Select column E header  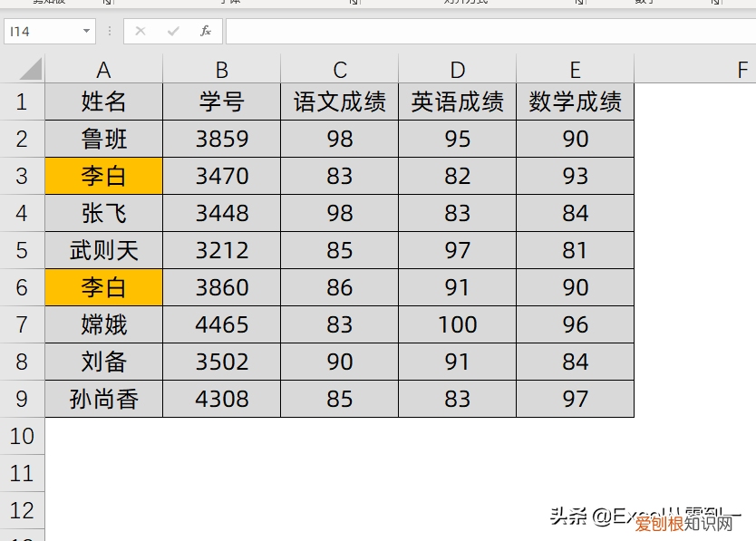pyautogui.click(x=575, y=68)
